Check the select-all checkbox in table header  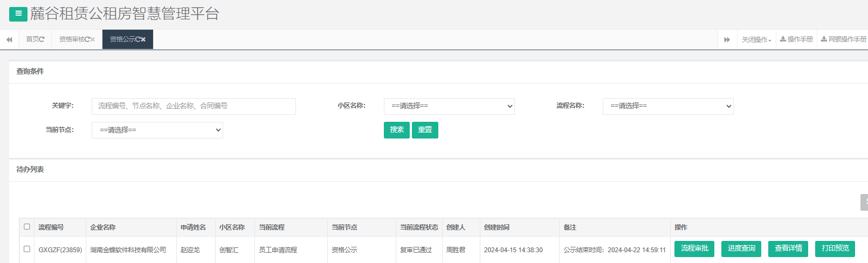(27, 227)
